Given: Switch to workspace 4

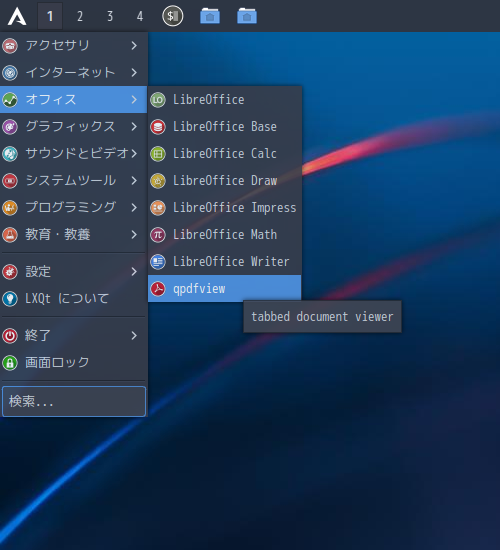Looking at the screenshot, I should click(x=140, y=16).
